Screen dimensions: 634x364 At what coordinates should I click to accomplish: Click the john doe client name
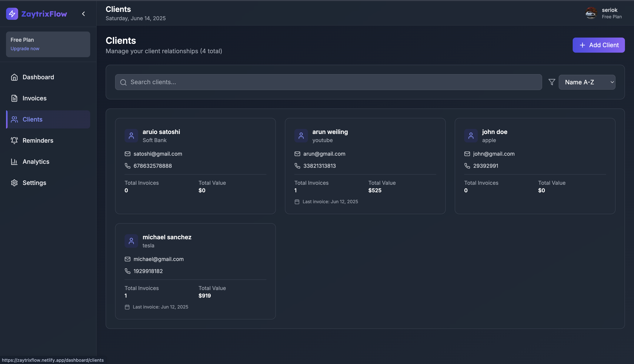[x=495, y=132]
